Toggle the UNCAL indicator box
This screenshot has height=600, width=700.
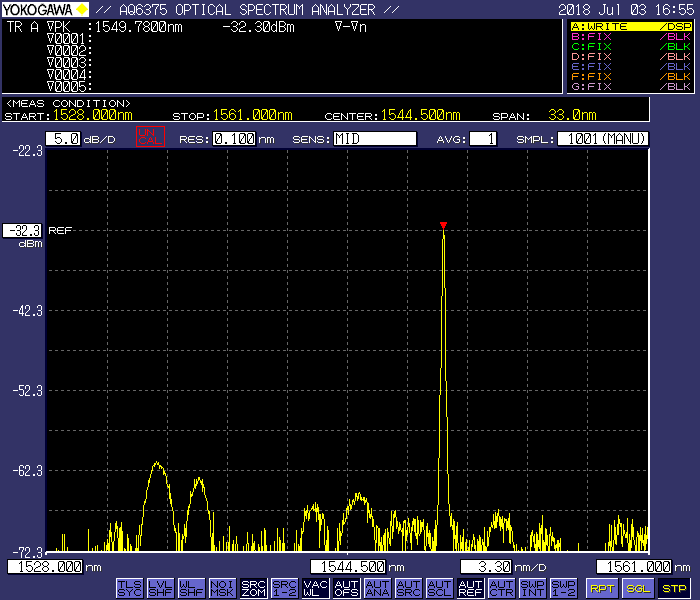pyautogui.click(x=150, y=138)
